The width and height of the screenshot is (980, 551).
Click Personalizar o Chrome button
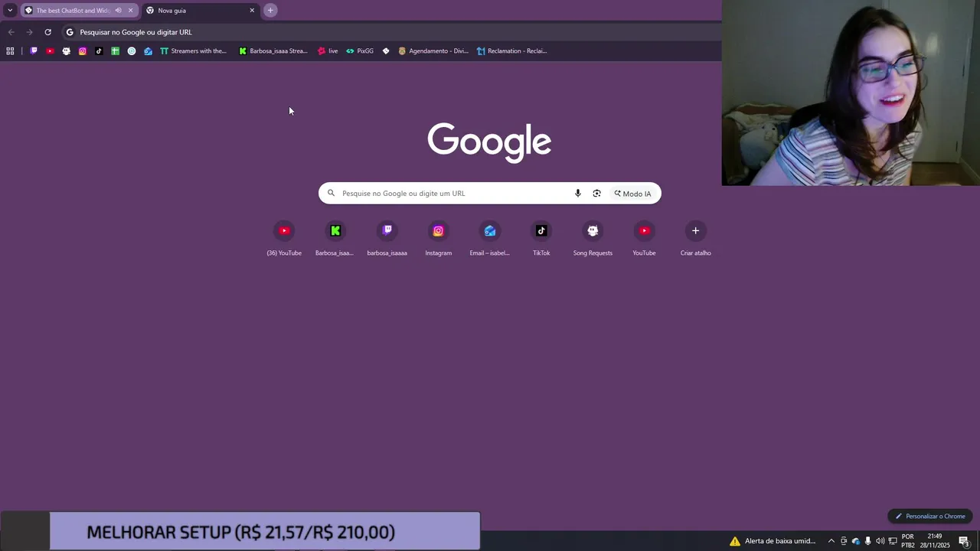930,517
